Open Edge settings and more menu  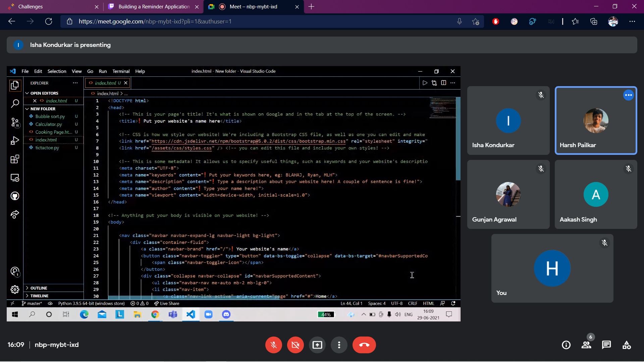pos(632,21)
